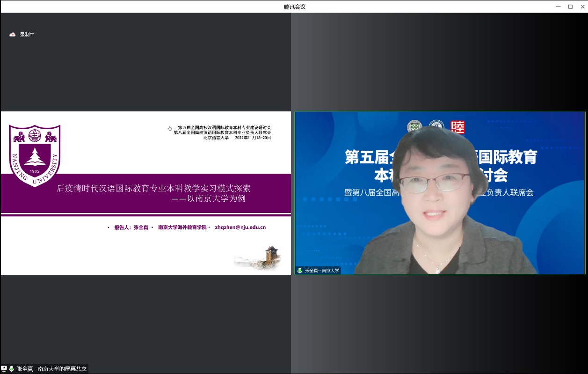
Task: Click the green round emblem in the video background
Action: point(414,127)
